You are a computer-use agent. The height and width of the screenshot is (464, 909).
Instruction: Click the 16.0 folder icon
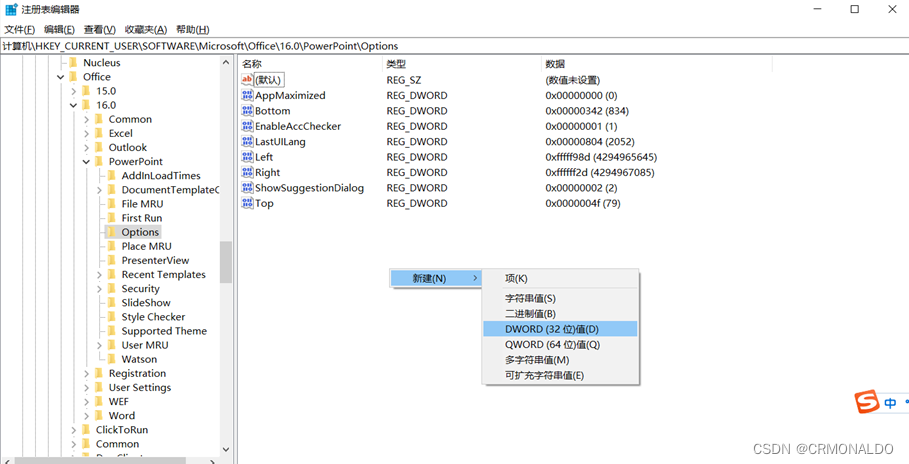86,105
